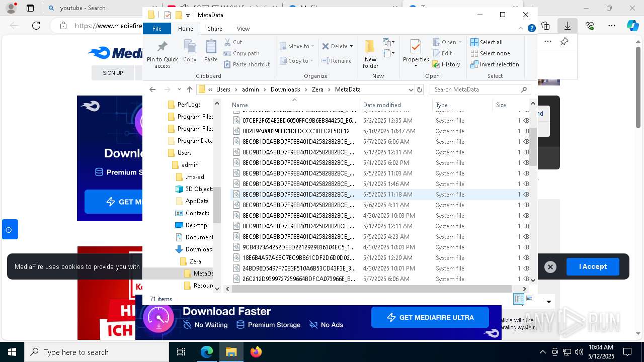Image resolution: width=644 pixels, height=362 pixels.
Task: Choose Select none in ribbon
Action: [x=490, y=53]
